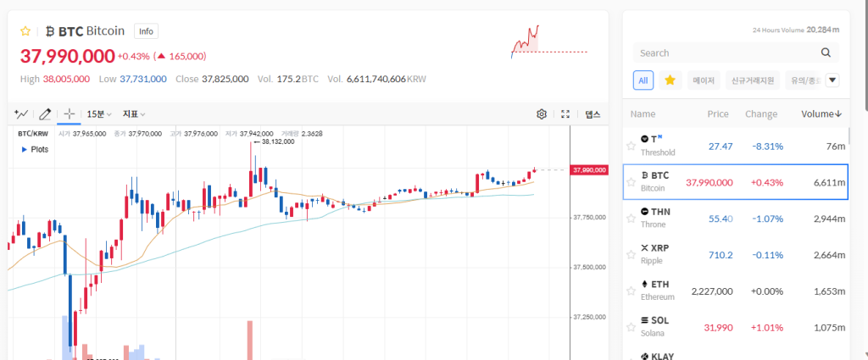Sort list by Change column
The width and height of the screenshot is (868, 360).
point(761,114)
